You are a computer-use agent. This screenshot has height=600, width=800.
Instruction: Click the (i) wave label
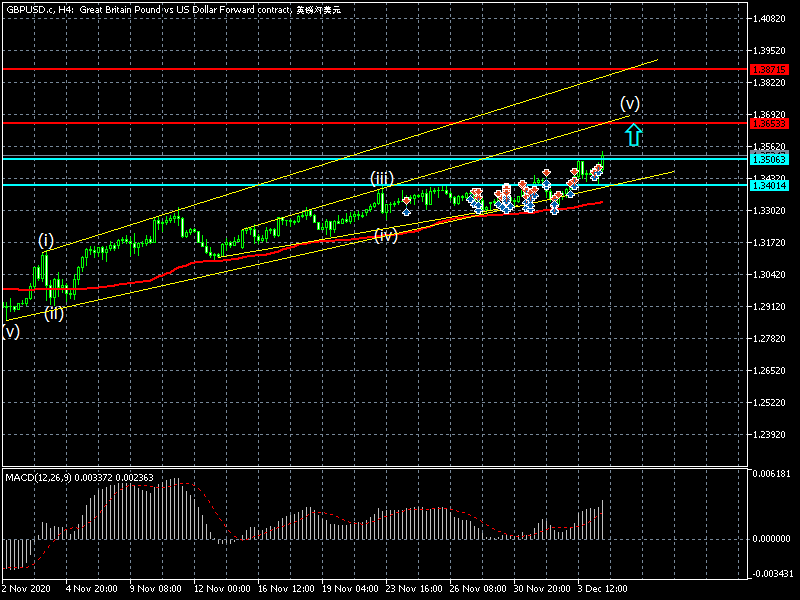tap(47, 240)
